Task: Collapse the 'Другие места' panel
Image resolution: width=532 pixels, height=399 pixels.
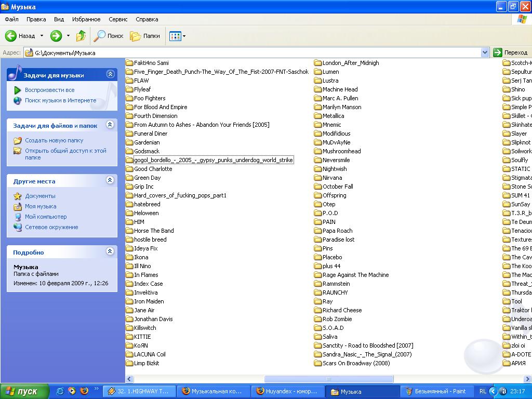Action: coord(110,180)
